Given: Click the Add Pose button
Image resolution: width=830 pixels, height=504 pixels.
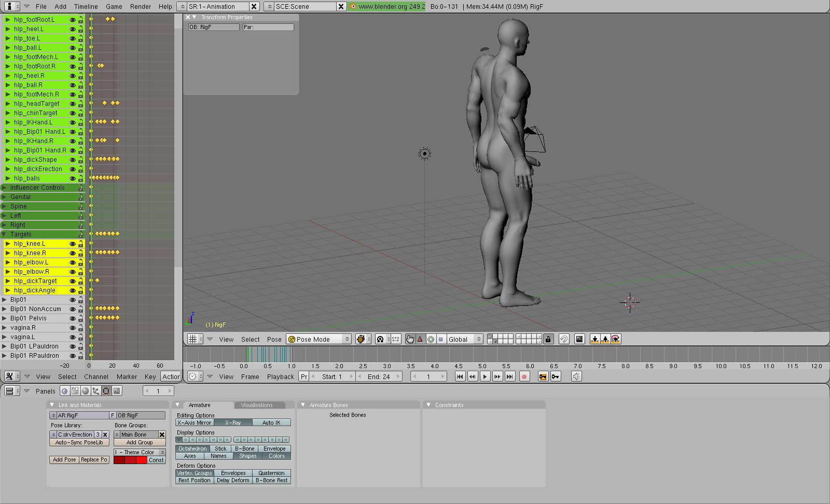Looking at the screenshot, I should click(64, 459).
